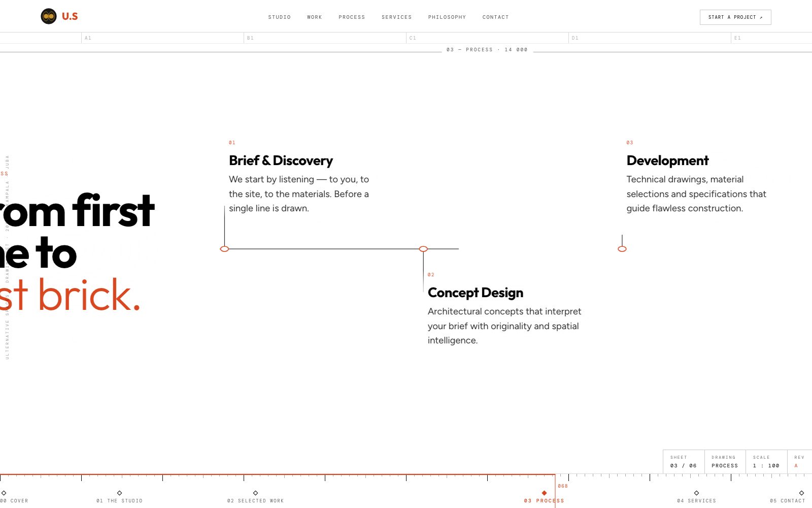
Task: Open the Services nav link
Action: pyautogui.click(x=397, y=17)
